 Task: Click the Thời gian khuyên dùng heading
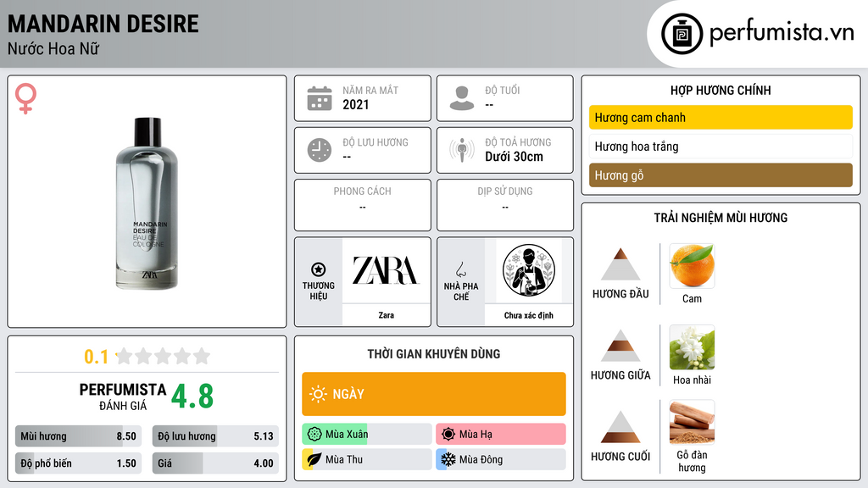pyautogui.click(x=434, y=353)
